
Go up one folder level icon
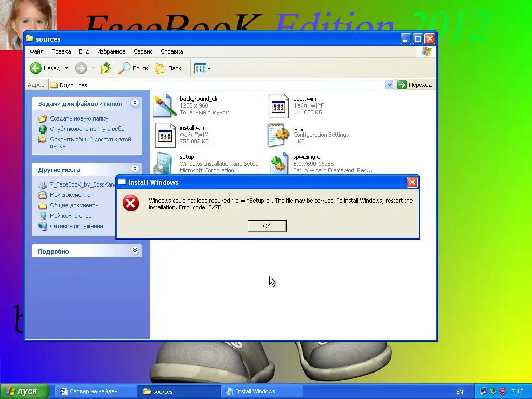tap(106, 68)
